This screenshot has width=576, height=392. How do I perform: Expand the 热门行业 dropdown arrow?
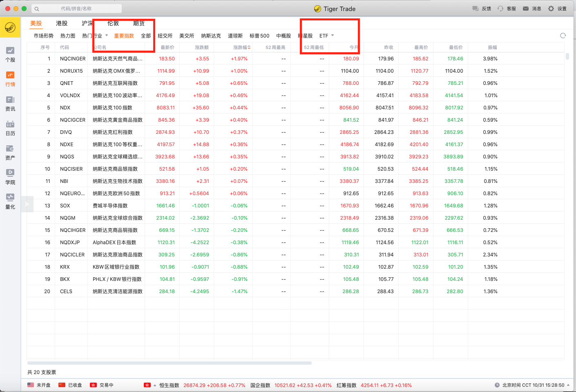coord(107,35)
